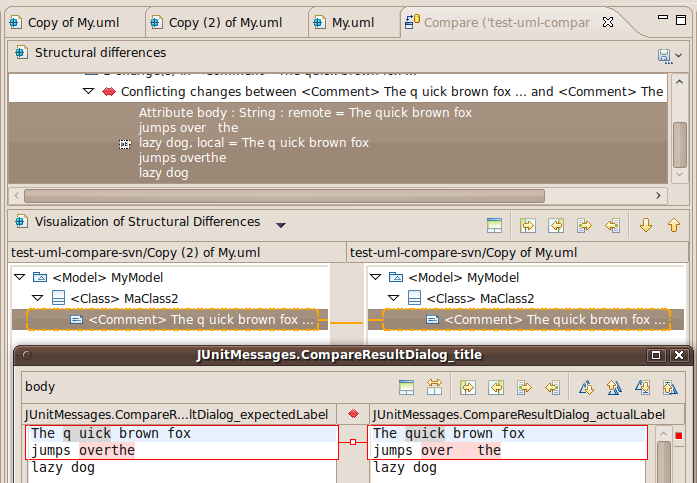Click the actual text line 'jumps over the'

(437, 451)
